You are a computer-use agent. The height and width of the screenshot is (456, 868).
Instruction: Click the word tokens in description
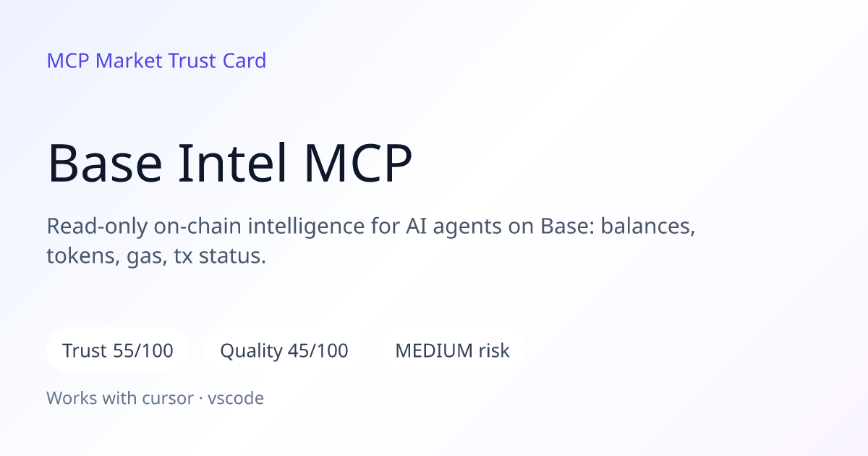[77, 256]
